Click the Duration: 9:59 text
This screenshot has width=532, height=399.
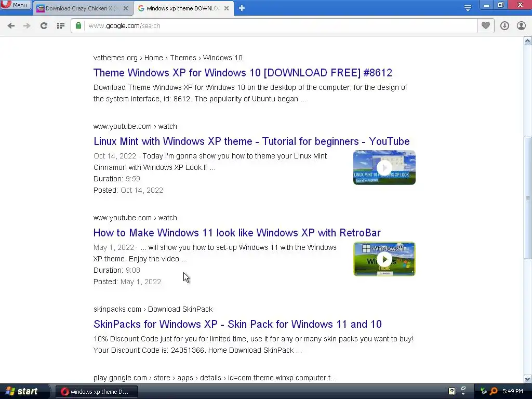pyautogui.click(x=117, y=179)
